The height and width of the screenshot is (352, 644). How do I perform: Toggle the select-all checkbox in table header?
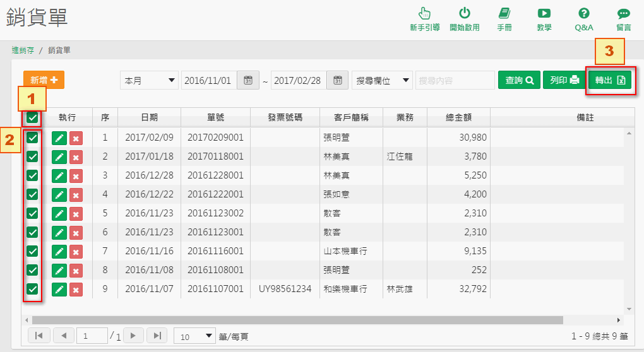[32, 118]
